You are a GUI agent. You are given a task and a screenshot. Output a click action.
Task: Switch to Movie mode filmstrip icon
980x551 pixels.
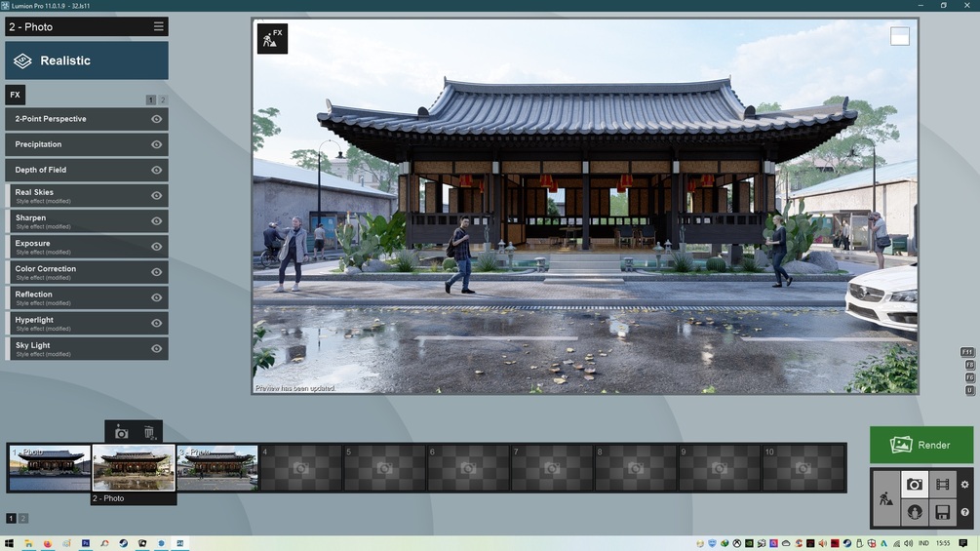point(943,484)
